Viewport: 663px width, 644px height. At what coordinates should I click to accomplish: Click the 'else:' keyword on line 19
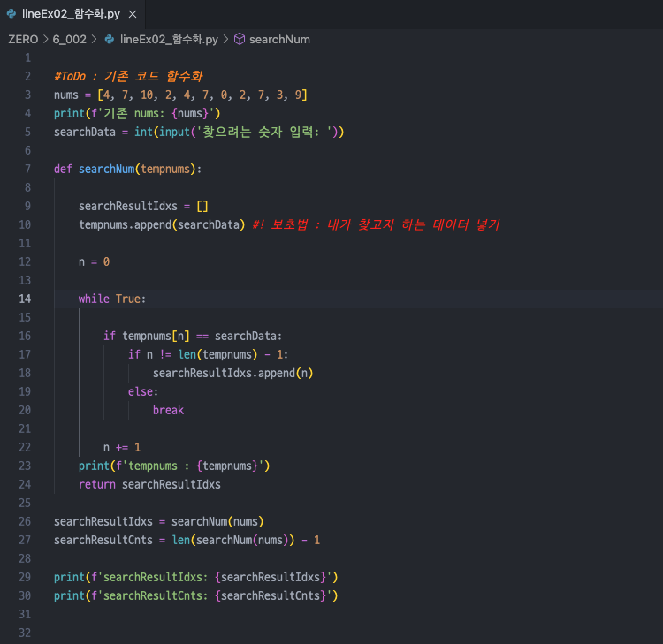(143, 391)
